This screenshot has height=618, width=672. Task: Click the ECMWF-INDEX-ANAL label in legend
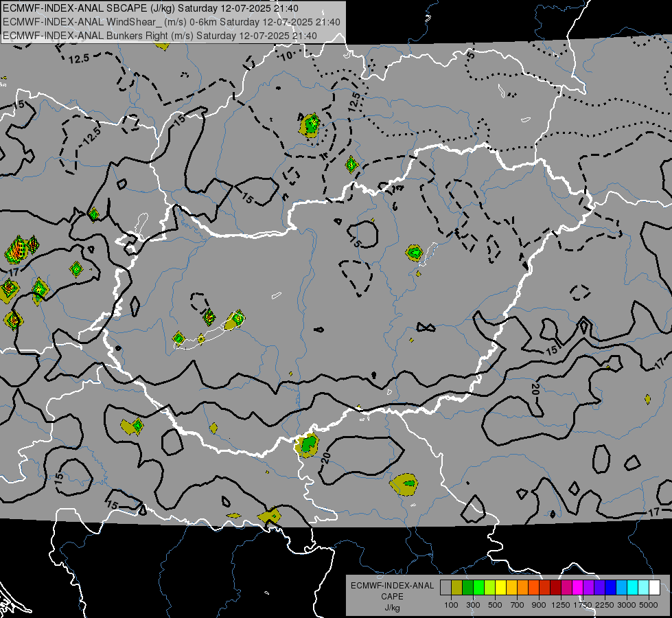(x=392, y=586)
